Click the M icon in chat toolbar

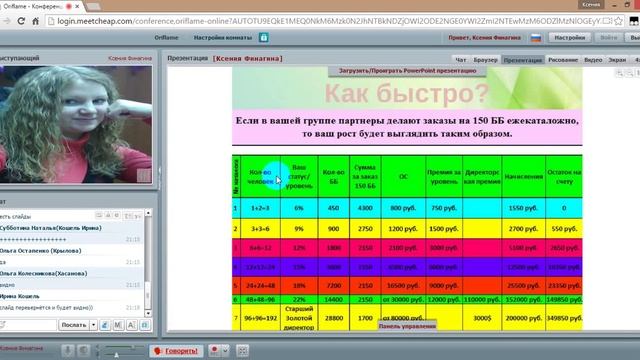pyautogui.click(x=118, y=325)
